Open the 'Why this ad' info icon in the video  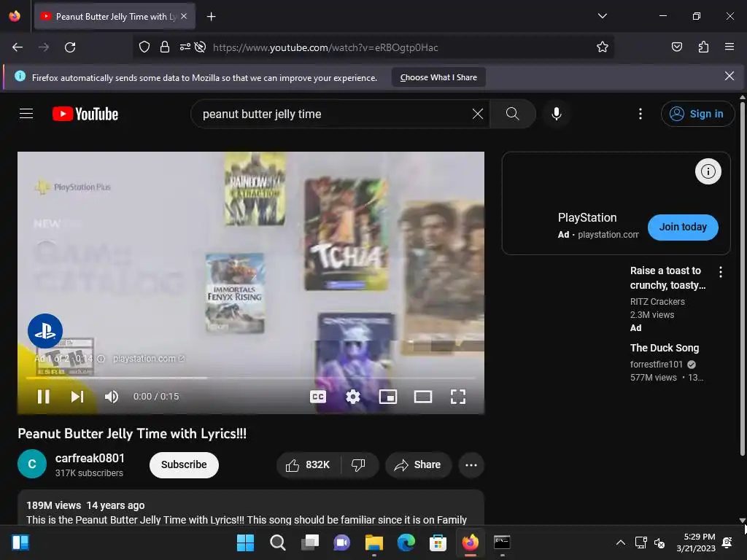tap(101, 359)
